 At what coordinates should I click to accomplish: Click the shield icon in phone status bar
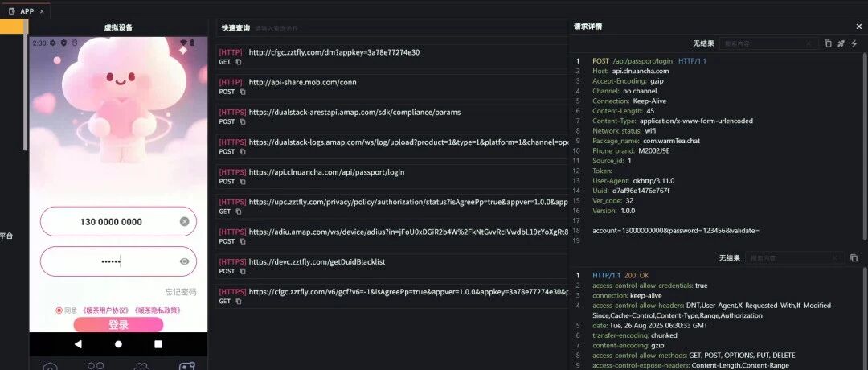pos(63,43)
